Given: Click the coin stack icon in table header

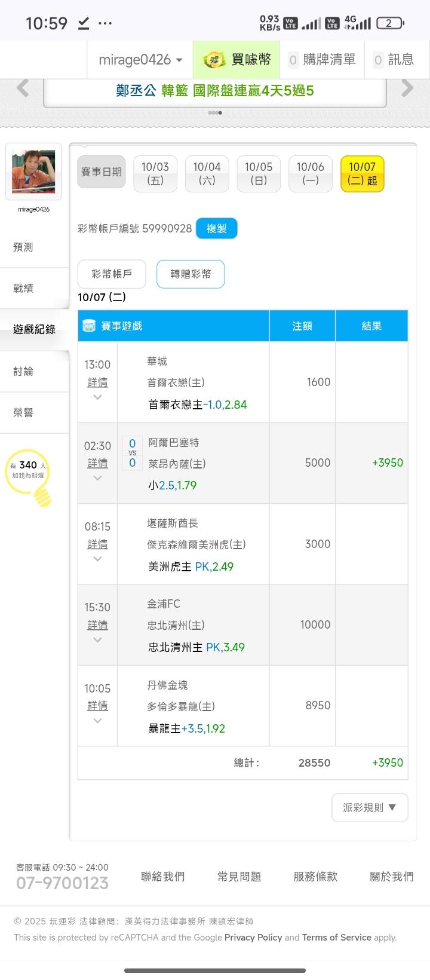Looking at the screenshot, I should 89,326.
